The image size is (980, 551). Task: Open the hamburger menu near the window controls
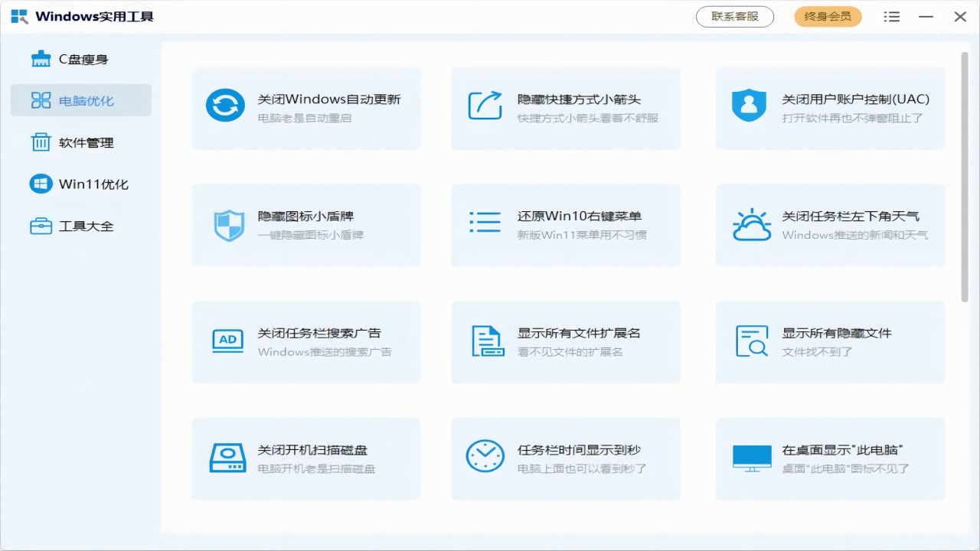pyautogui.click(x=891, y=16)
